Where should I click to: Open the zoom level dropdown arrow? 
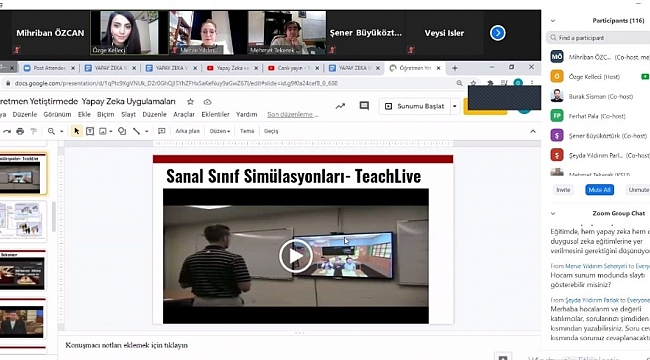point(62,131)
